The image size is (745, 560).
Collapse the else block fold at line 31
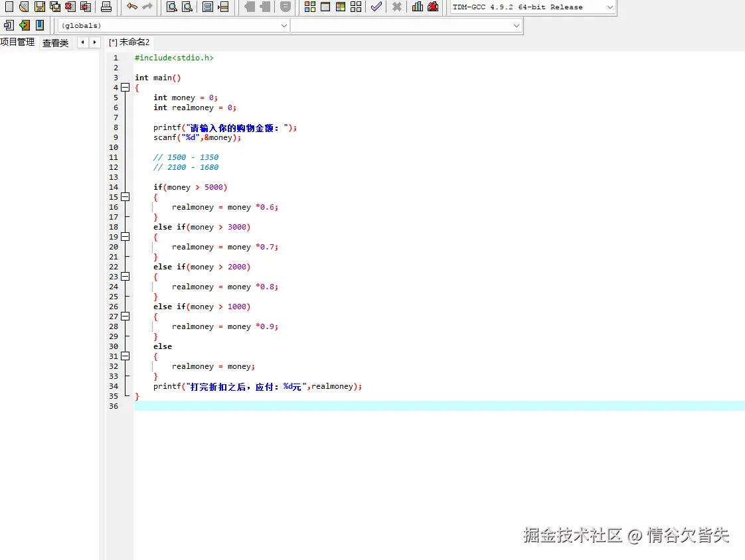point(125,356)
